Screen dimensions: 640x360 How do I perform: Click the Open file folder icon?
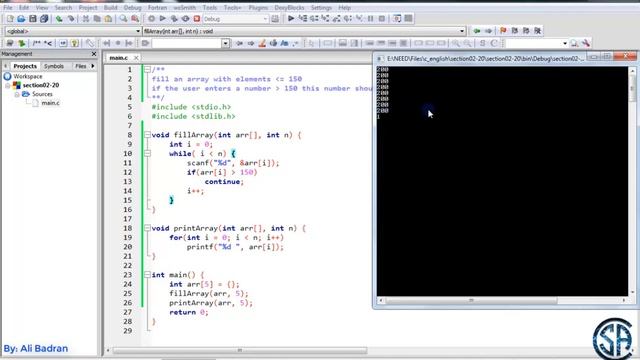click(x=21, y=19)
